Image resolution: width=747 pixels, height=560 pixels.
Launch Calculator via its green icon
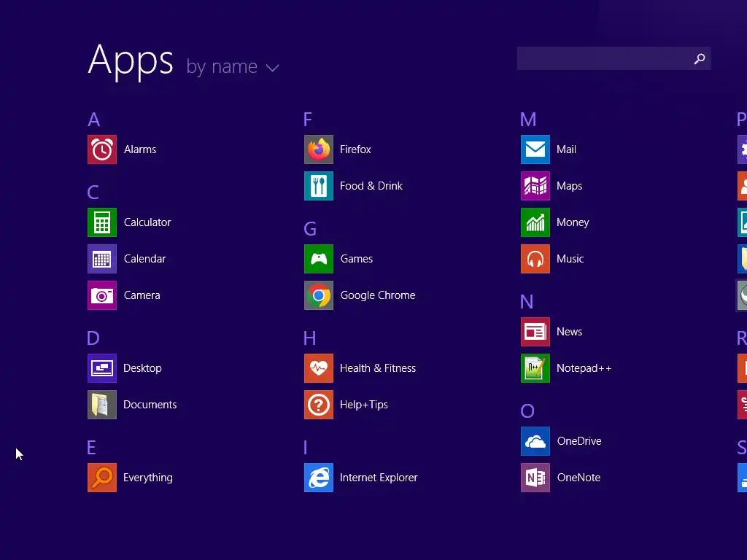point(102,222)
